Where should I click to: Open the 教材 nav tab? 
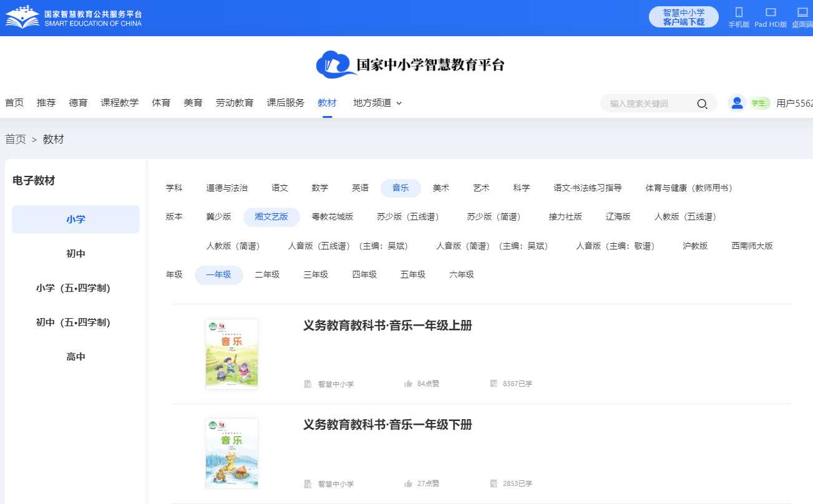click(x=327, y=103)
